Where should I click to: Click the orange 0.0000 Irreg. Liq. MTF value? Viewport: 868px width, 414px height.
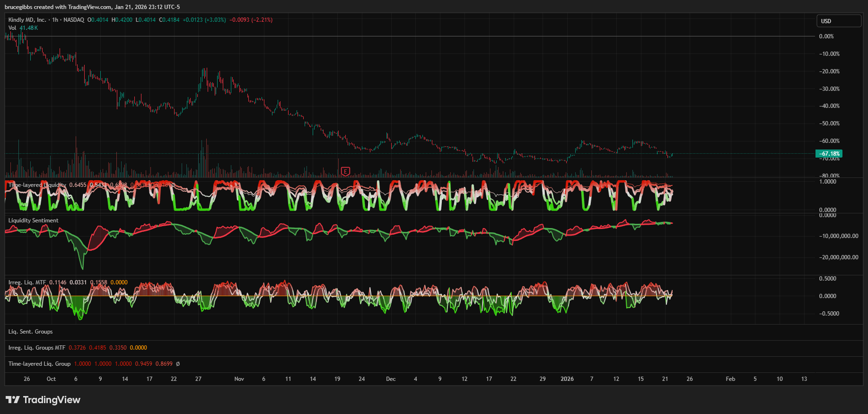tap(119, 282)
